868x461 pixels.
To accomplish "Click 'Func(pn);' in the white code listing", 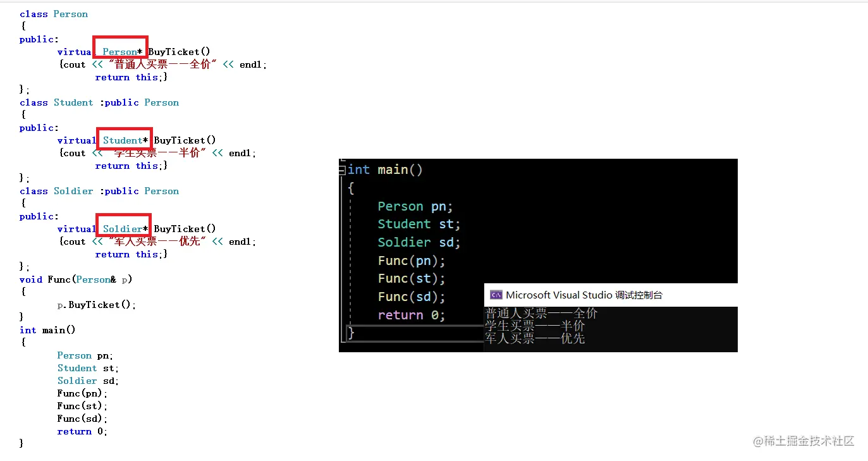I will [x=83, y=393].
